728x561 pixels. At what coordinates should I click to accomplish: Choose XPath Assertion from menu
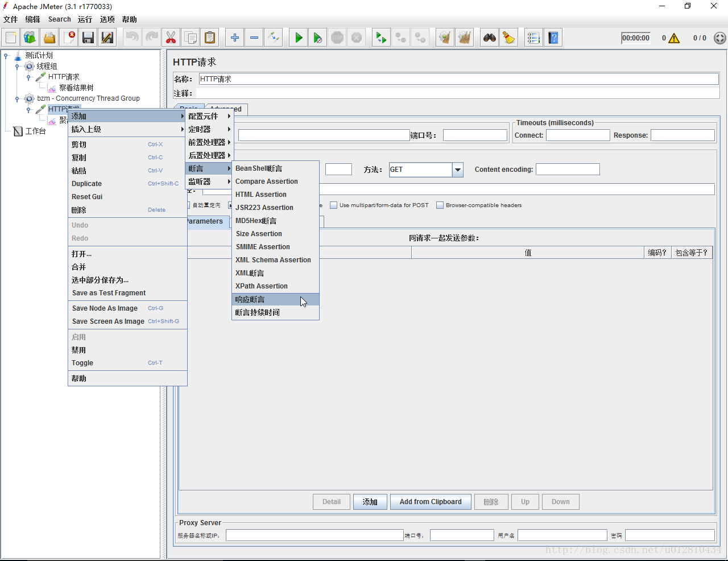[x=275, y=286]
